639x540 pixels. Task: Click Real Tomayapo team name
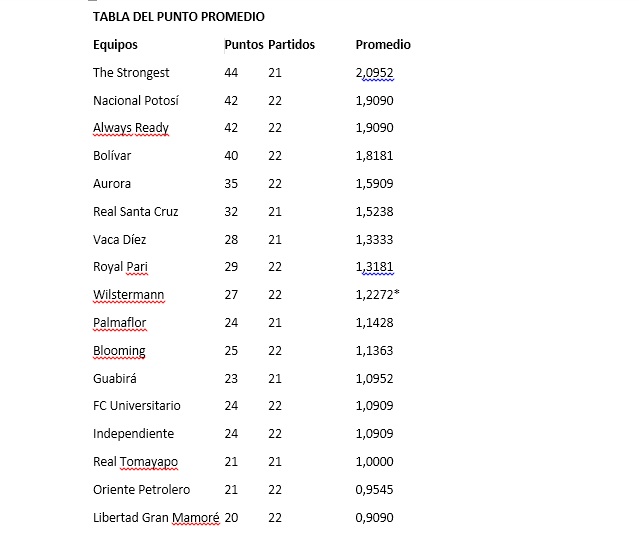pos(135,462)
